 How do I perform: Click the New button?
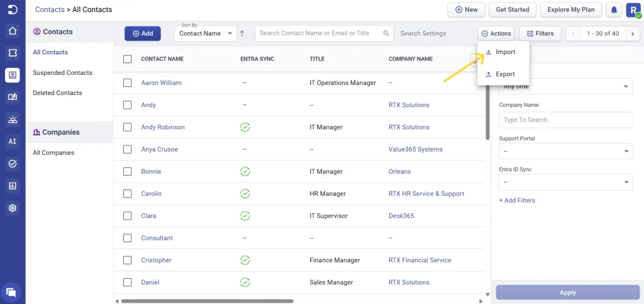[467, 10]
